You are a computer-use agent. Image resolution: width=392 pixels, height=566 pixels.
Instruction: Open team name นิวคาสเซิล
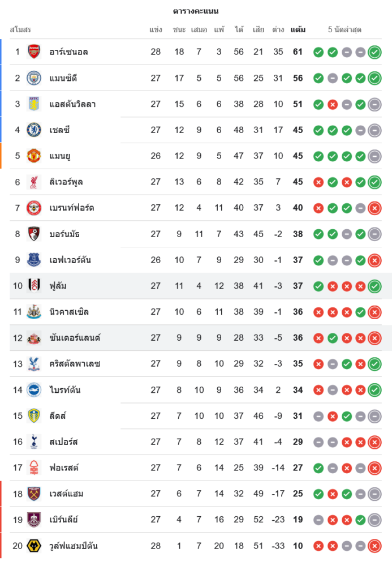point(69,312)
